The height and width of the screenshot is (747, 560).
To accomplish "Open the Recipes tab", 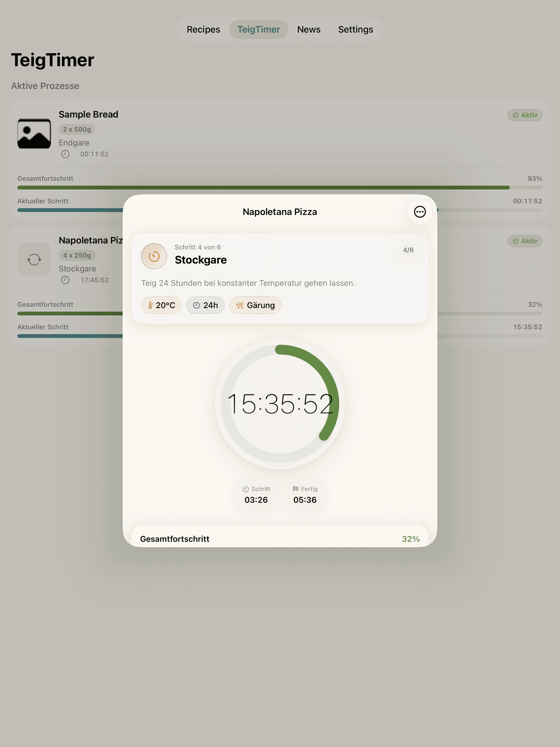I will click(x=203, y=29).
